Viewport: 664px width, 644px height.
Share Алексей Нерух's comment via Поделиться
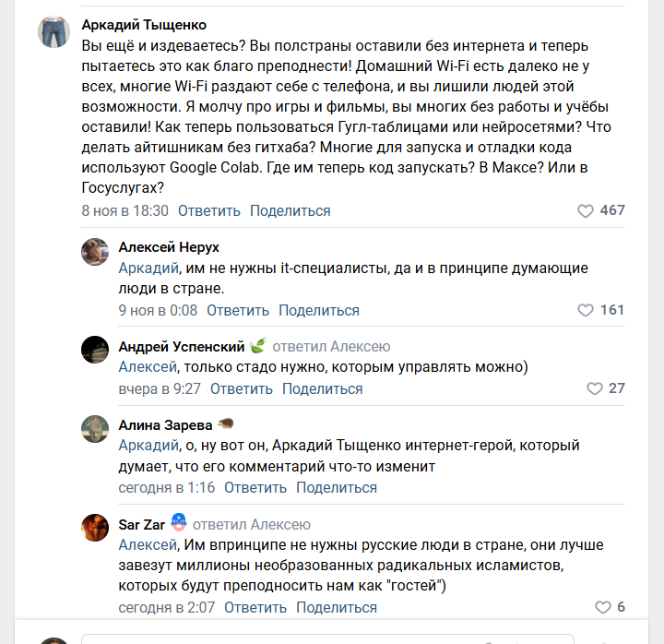(318, 311)
